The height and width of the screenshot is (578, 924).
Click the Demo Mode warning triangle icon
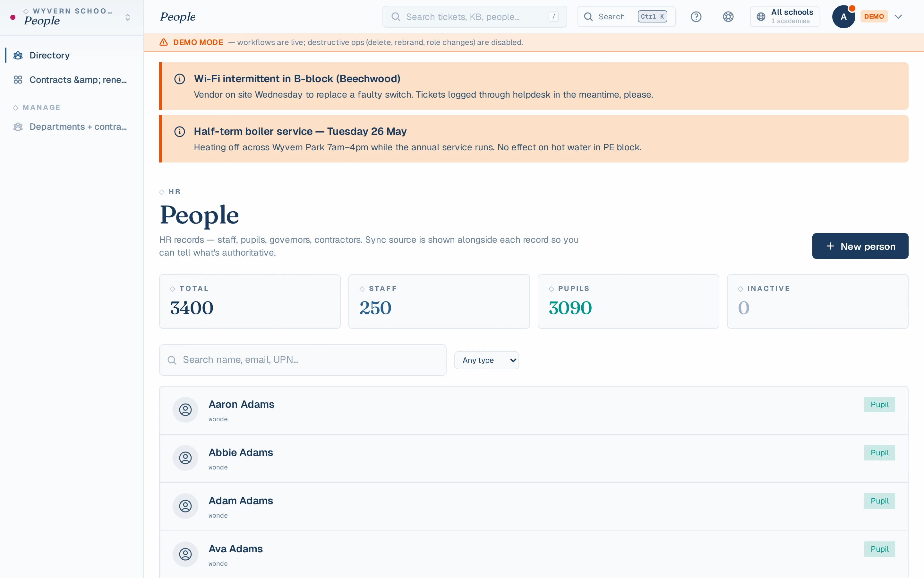(164, 42)
